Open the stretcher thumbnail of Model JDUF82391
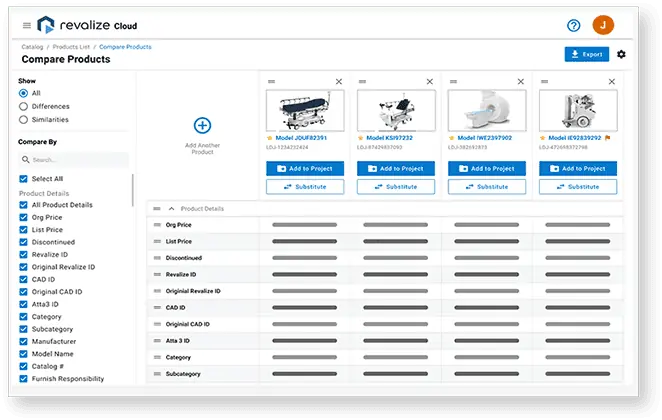Image resolution: width=662 pixels, height=420 pixels. 305,111
